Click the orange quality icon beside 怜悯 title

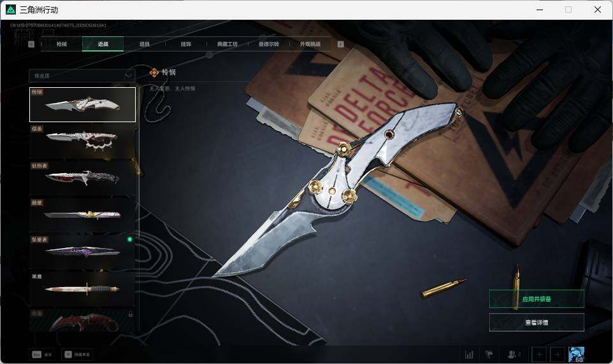(154, 73)
